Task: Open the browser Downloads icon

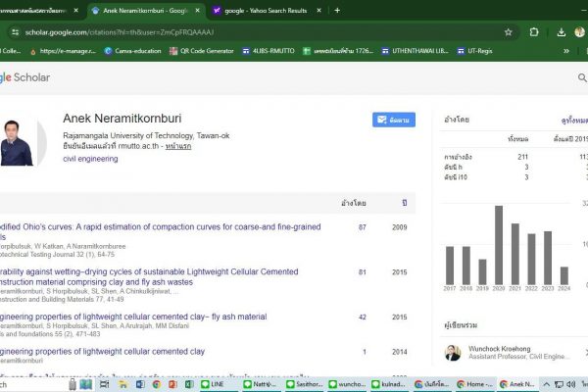Action: (x=561, y=32)
